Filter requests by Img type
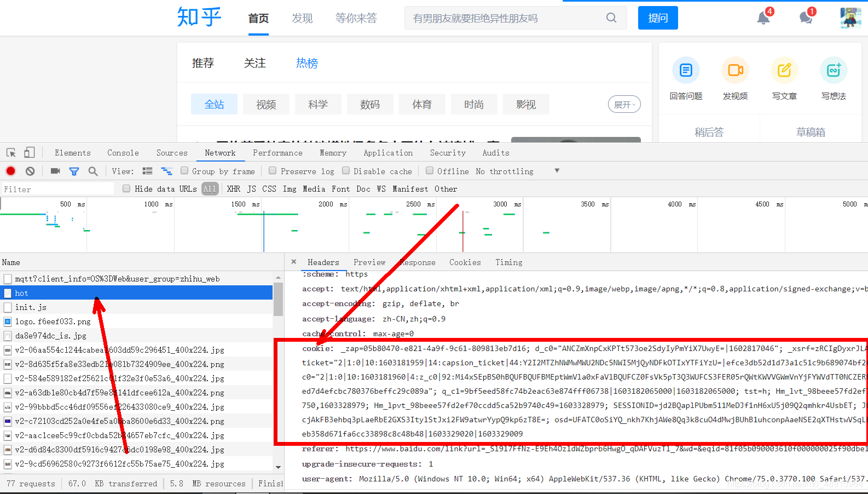Image resolution: width=868 pixels, height=494 pixels. pyautogui.click(x=290, y=189)
